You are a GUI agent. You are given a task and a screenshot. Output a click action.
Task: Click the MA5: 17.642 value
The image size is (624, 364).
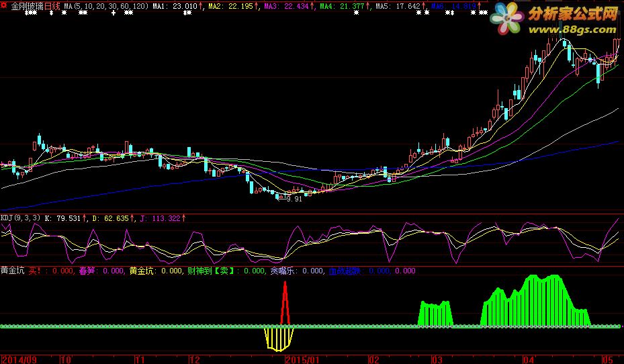(x=398, y=6)
